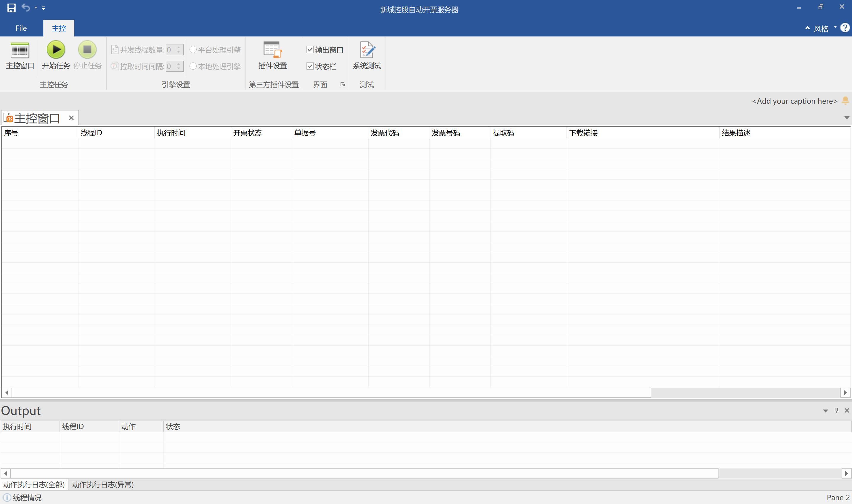Open the Undo history dropdown arrow
The height and width of the screenshot is (504, 852).
[x=36, y=8]
